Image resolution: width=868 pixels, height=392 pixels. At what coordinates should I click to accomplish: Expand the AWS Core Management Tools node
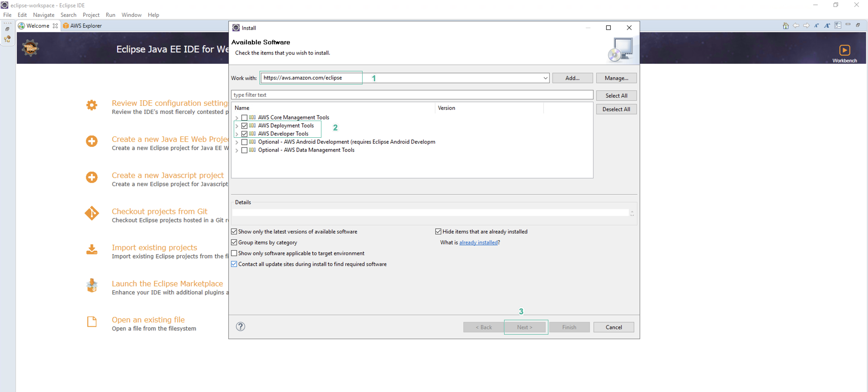pos(236,118)
